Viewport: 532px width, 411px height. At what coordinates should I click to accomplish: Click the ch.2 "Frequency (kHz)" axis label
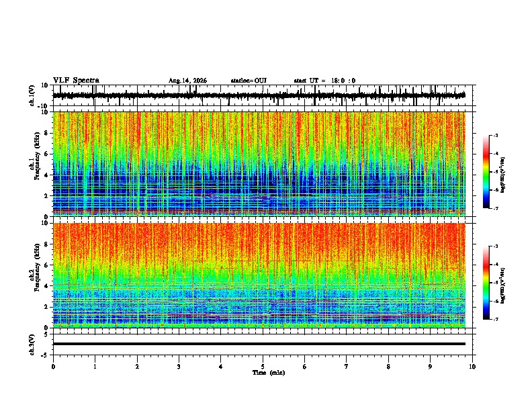(x=37, y=267)
